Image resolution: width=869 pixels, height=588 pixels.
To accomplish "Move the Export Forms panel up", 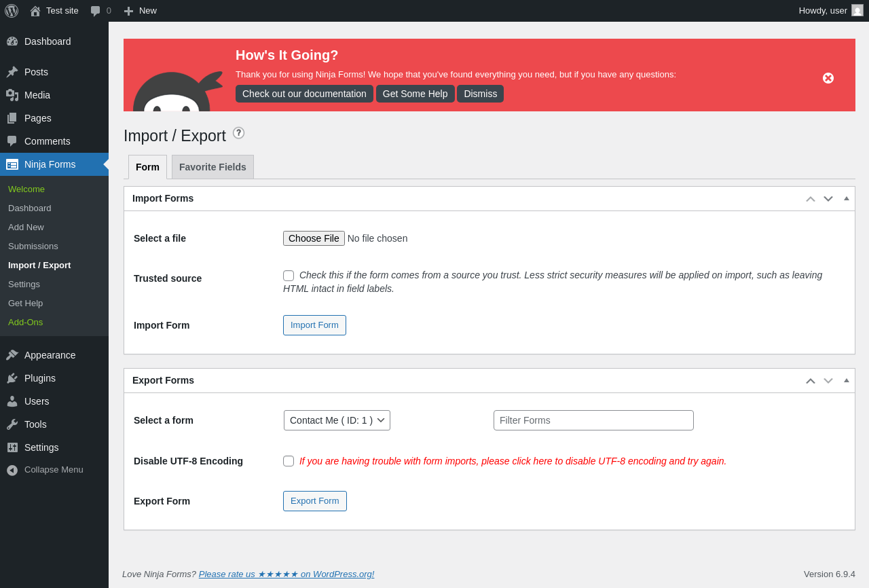I will (x=811, y=381).
